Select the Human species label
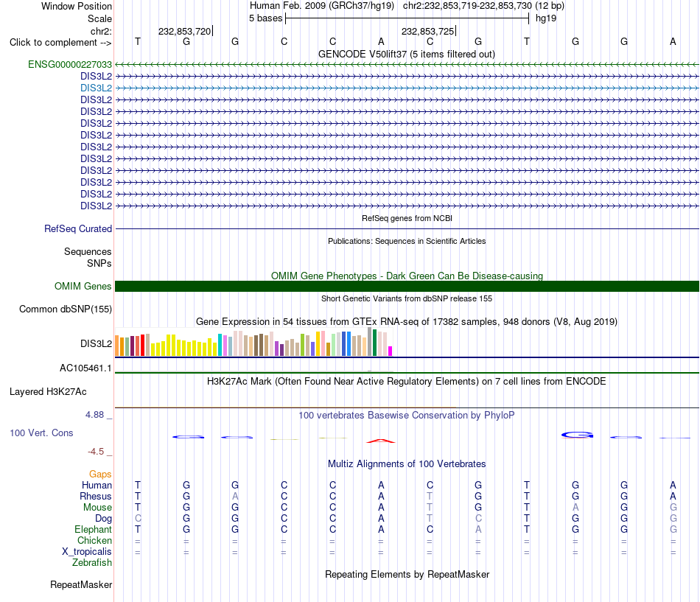 (x=97, y=485)
